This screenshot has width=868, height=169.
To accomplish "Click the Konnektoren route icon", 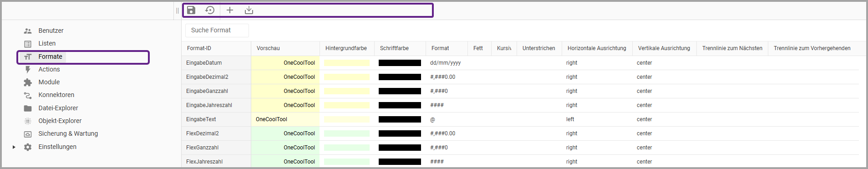I will click(x=28, y=95).
